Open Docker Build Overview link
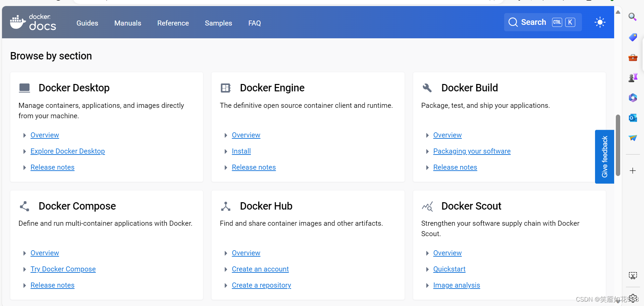The image size is (644, 306). coord(447,135)
